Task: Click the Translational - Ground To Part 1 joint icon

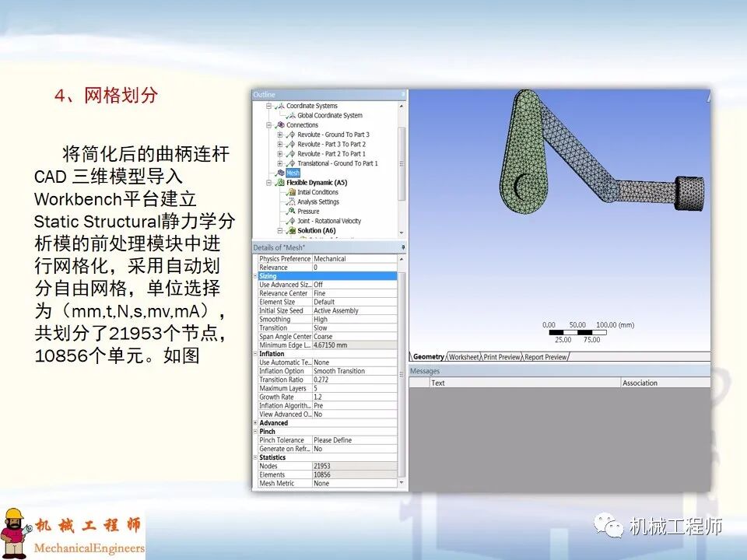Action: (x=291, y=163)
